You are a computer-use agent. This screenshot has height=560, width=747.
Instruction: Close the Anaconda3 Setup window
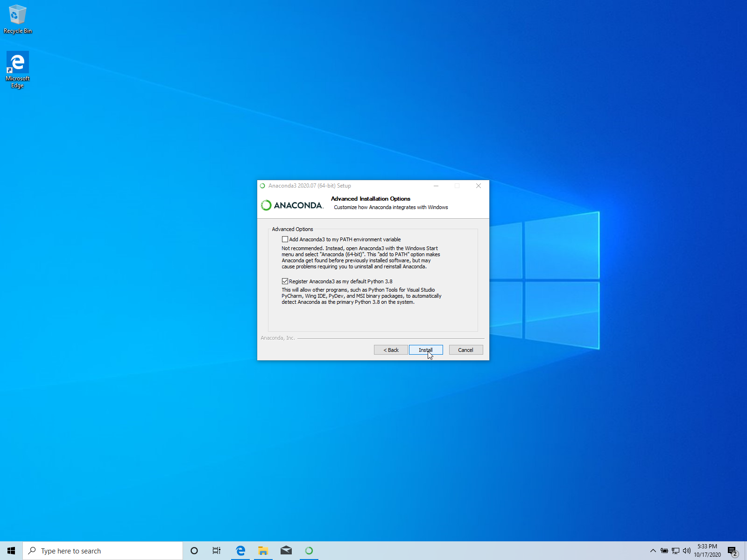479,186
